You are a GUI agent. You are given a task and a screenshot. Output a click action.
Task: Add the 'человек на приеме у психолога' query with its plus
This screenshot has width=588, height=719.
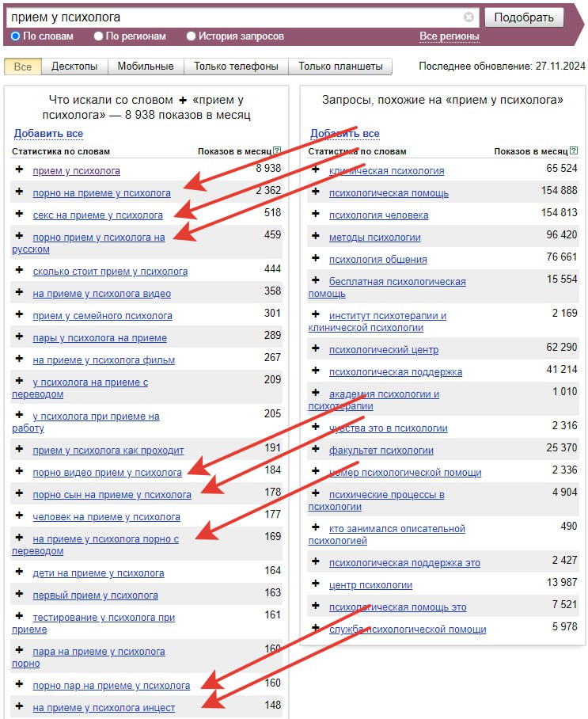click(19, 515)
